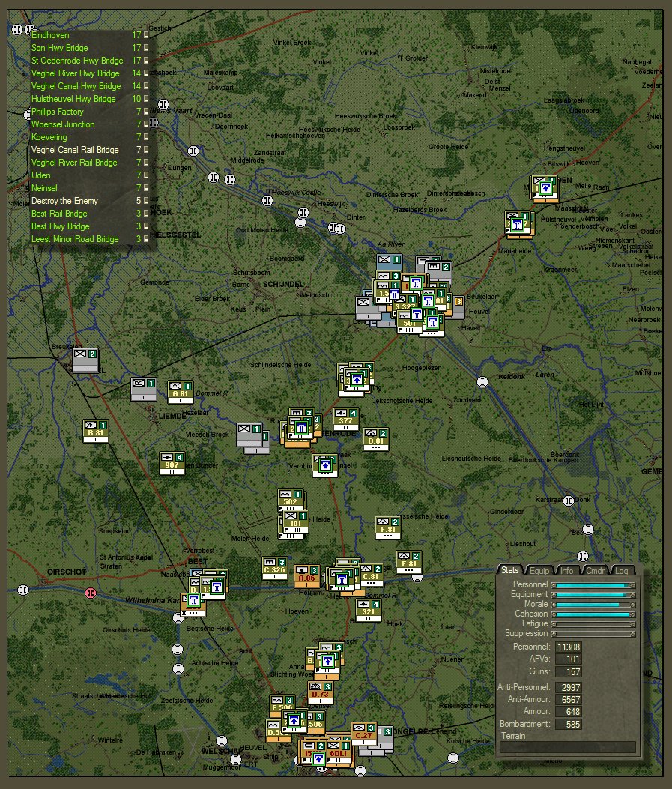
Task: Select the 502 unit counter
Action: [290, 500]
